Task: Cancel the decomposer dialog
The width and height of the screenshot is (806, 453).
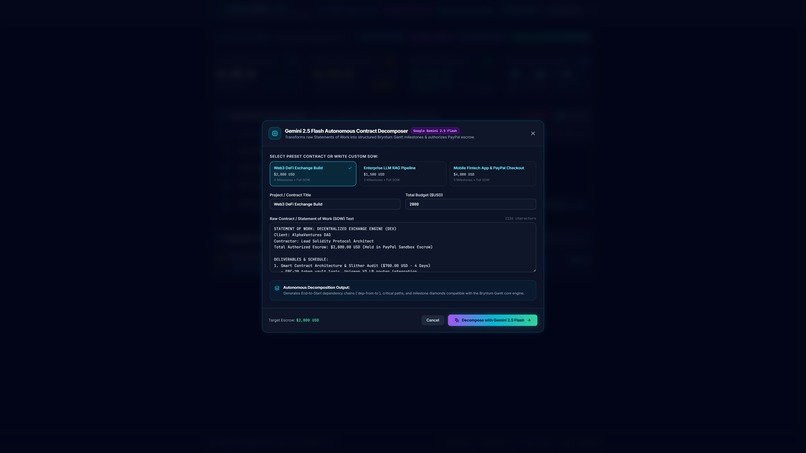Action: (432, 320)
